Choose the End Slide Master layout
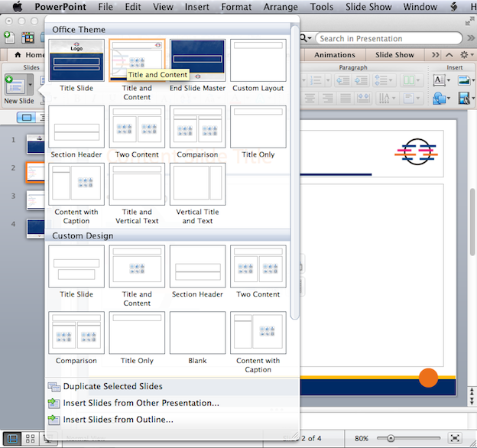The width and height of the screenshot is (477, 448). point(197,60)
